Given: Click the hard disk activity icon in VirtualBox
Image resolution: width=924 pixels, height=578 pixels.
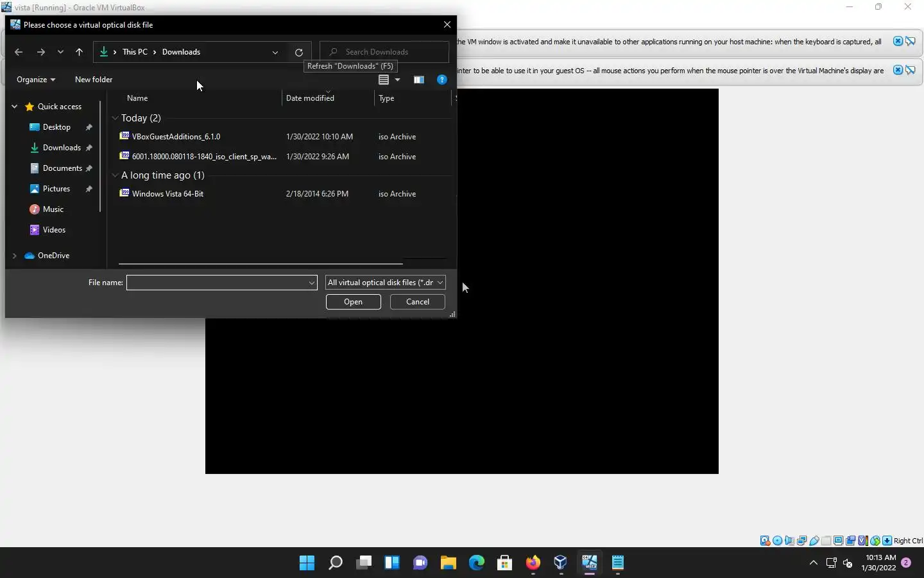Looking at the screenshot, I should tap(765, 541).
